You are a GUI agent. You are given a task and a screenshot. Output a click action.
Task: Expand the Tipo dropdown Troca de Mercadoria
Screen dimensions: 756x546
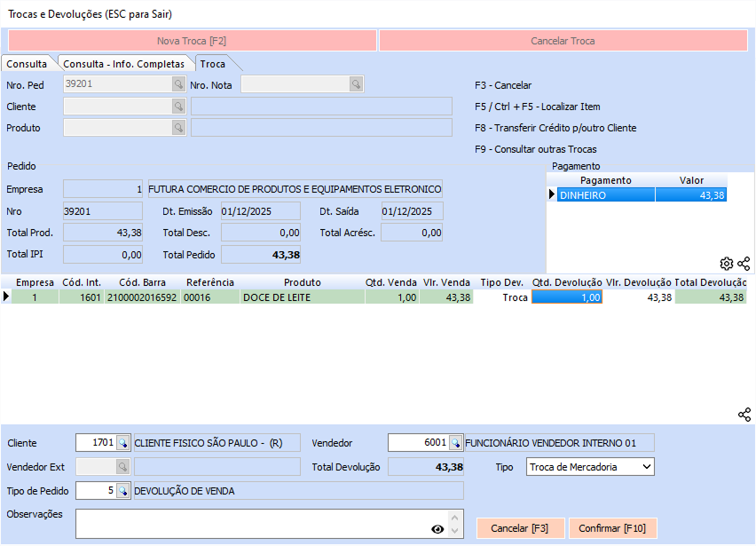click(646, 466)
